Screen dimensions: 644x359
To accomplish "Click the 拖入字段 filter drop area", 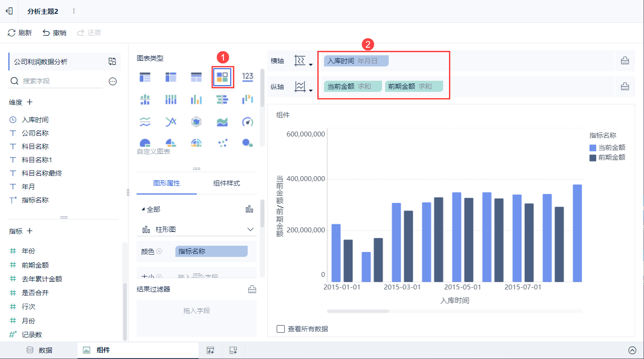I will (x=197, y=318).
